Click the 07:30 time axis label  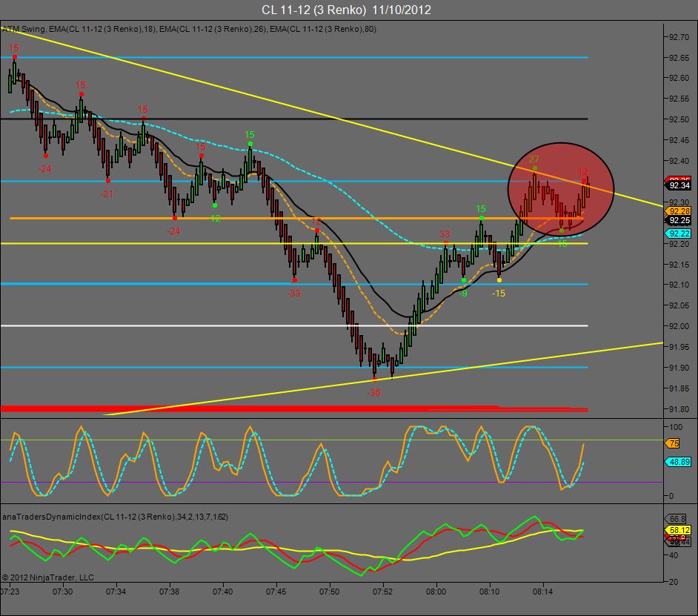(62, 592)
